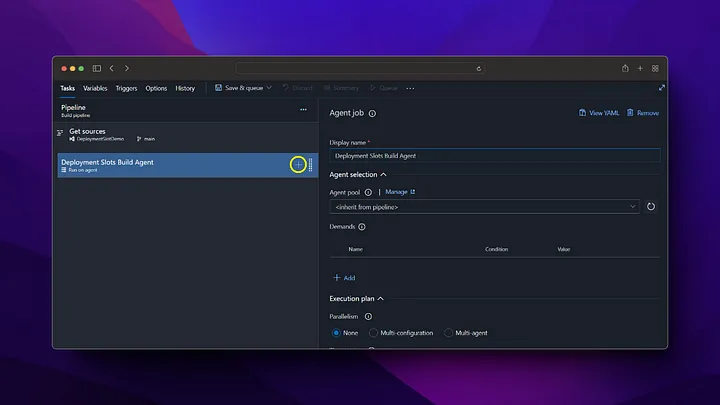
Task: Switch to the History tab
Action: (185, 88)
